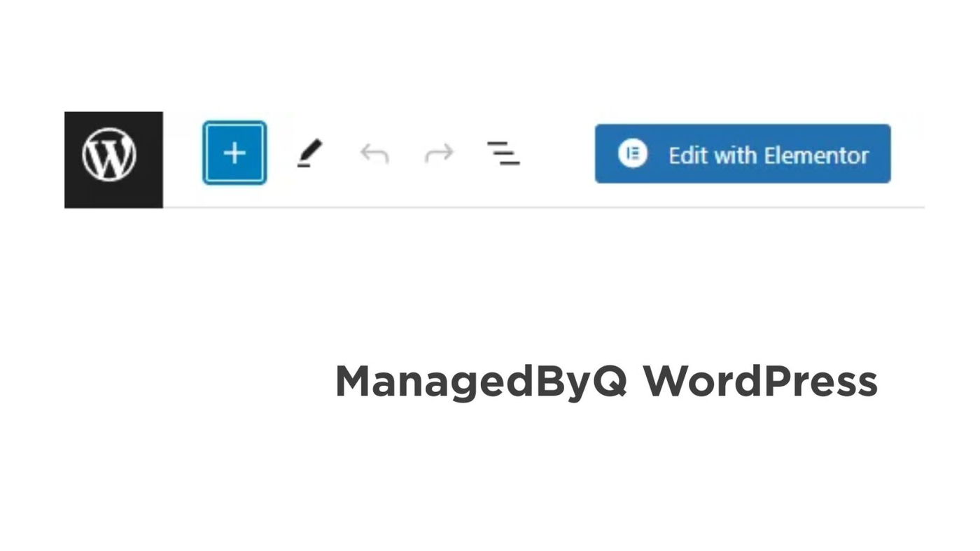Redo the reverted change

tap(439, 153)
